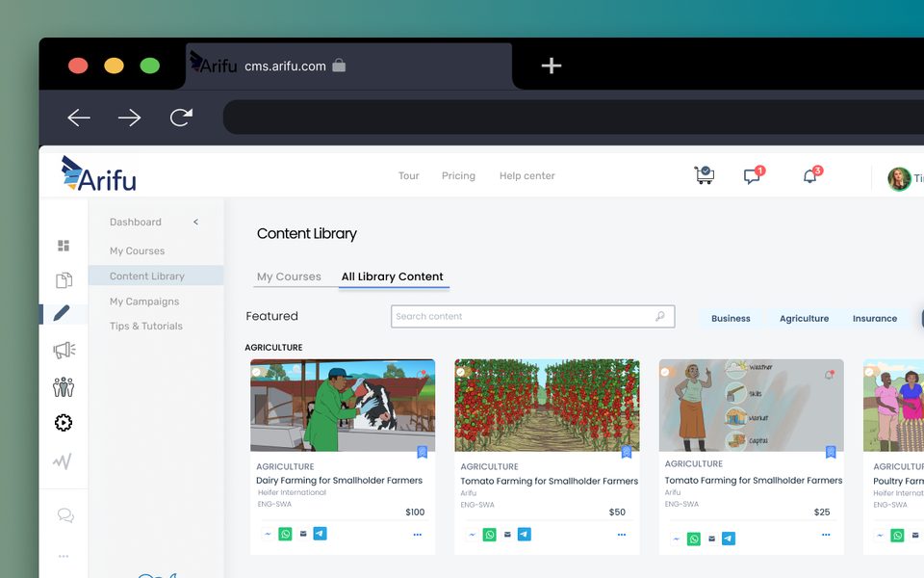This screenshot has width=924, height=578.
Task: Open the Help center link
Action: pos(527,175)
